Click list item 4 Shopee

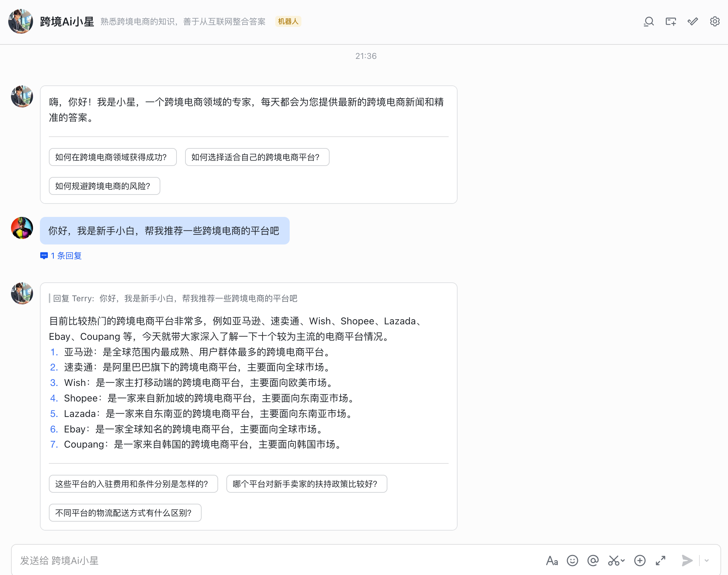(203, 398)
